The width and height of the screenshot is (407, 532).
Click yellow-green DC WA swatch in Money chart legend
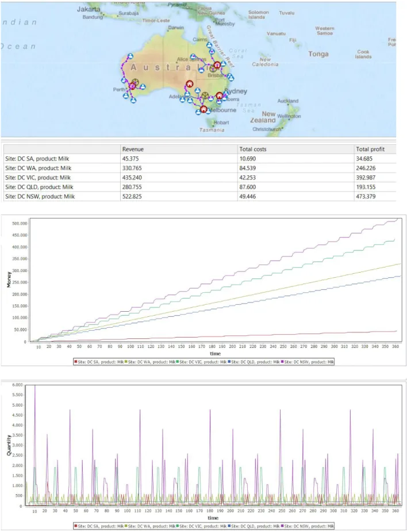point(126,362)
